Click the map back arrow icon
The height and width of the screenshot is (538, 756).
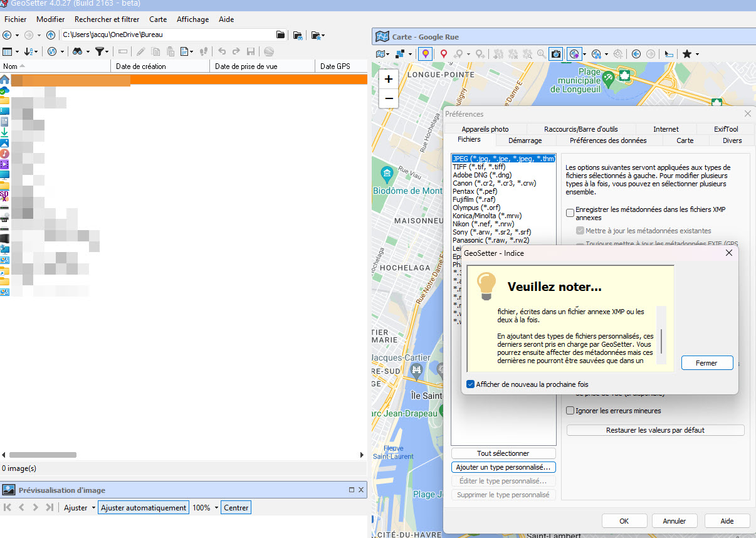(x=636, y=55)
